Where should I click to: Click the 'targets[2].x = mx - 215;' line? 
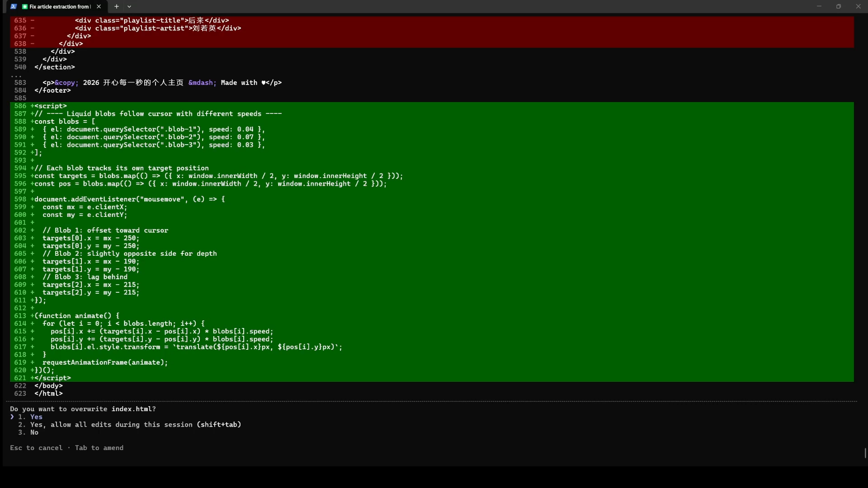click(91, 285)
